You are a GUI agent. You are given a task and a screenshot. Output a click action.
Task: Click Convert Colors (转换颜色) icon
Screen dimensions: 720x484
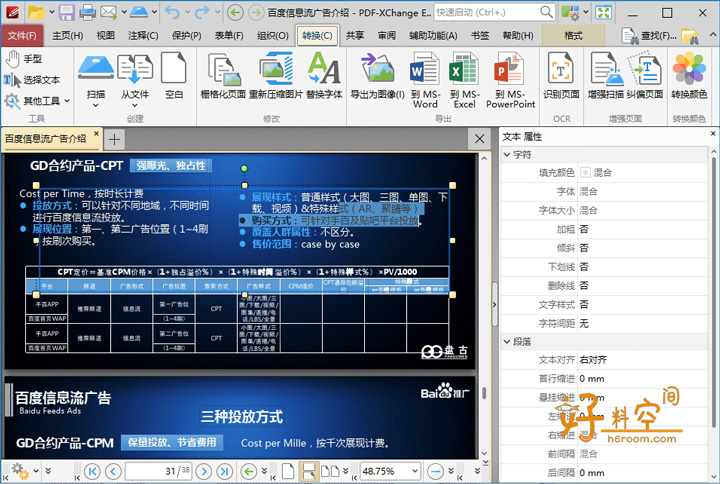tap(689, 76)
